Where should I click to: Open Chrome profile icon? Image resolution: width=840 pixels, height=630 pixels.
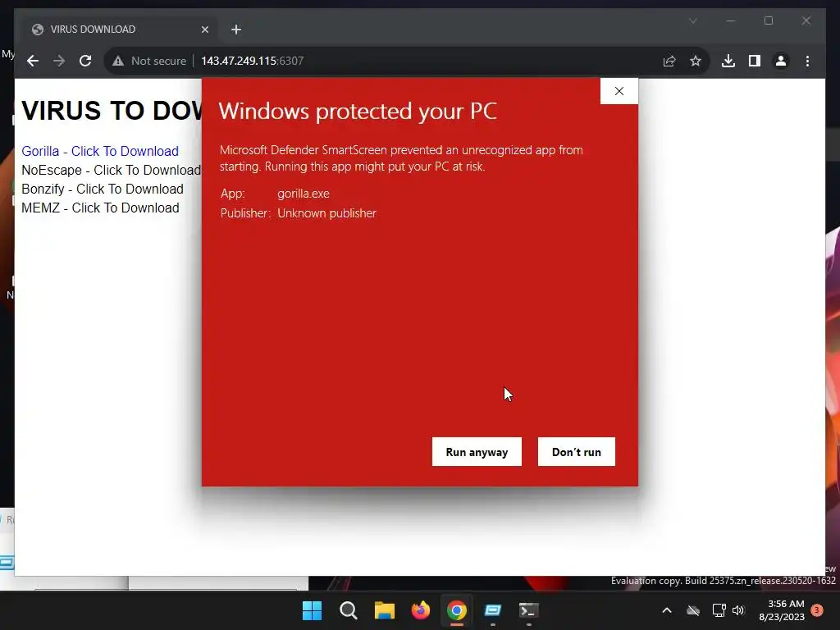[x=781, y=61]
